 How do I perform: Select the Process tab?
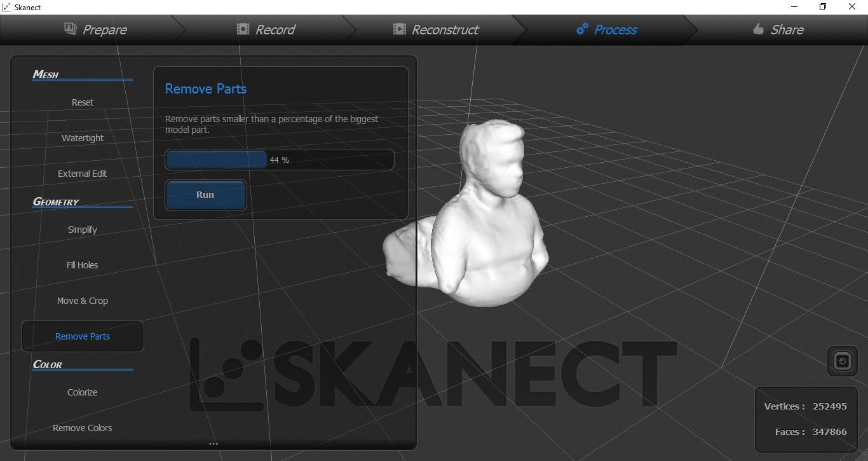606,29
